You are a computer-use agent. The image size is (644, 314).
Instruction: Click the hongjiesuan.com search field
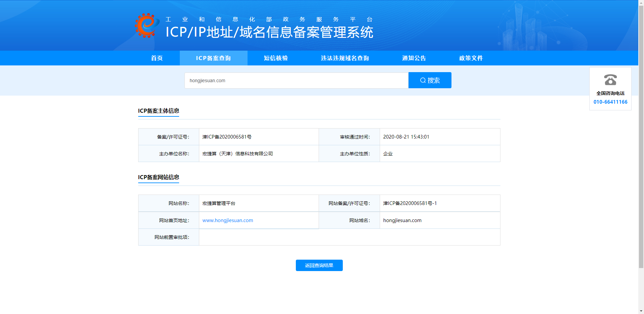click(x=297, y=81)
